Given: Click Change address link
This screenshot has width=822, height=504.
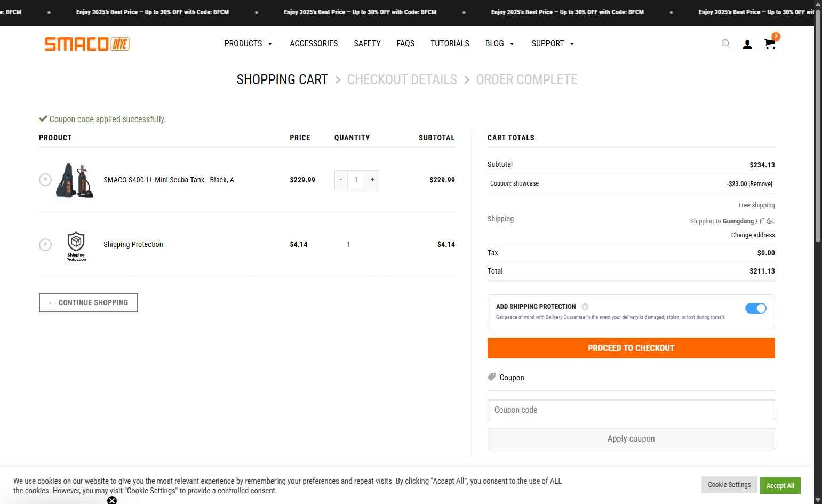Looking at the screenshot, I should (x=753, y=235).
